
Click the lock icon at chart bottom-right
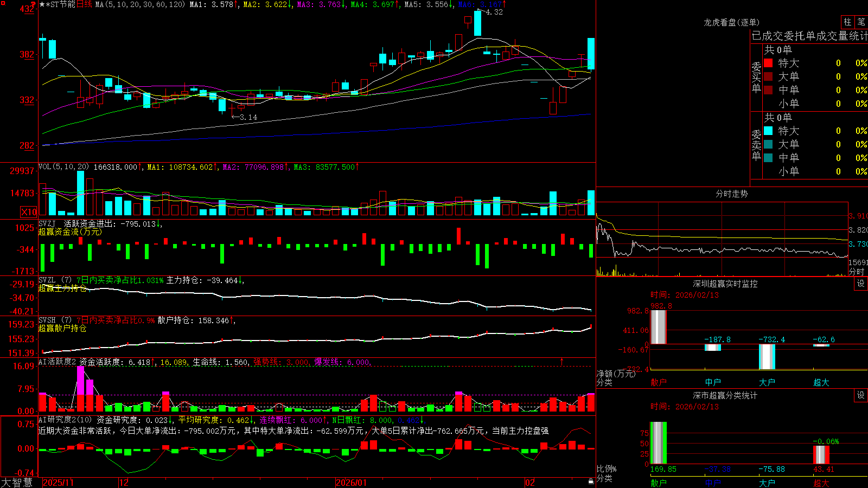click(591, 481)
